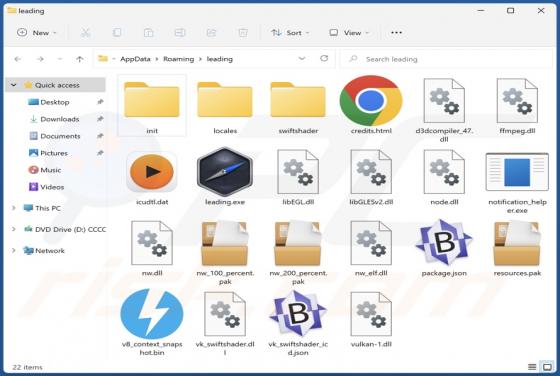Click the Copy toolbar icon
The width and height of the screenshot is (560, 376).
click(x=117, y=33)
